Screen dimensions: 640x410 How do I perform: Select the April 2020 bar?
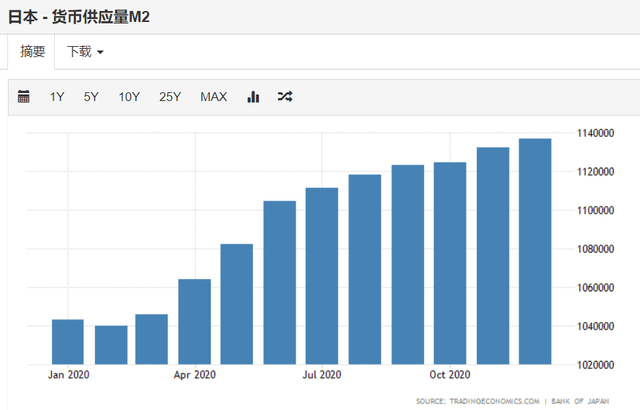tap(194, 322)
